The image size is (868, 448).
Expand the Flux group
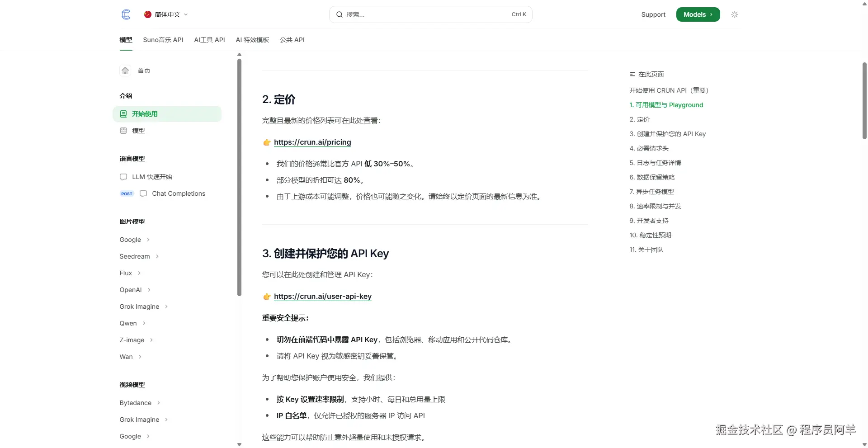coord(130,273)
